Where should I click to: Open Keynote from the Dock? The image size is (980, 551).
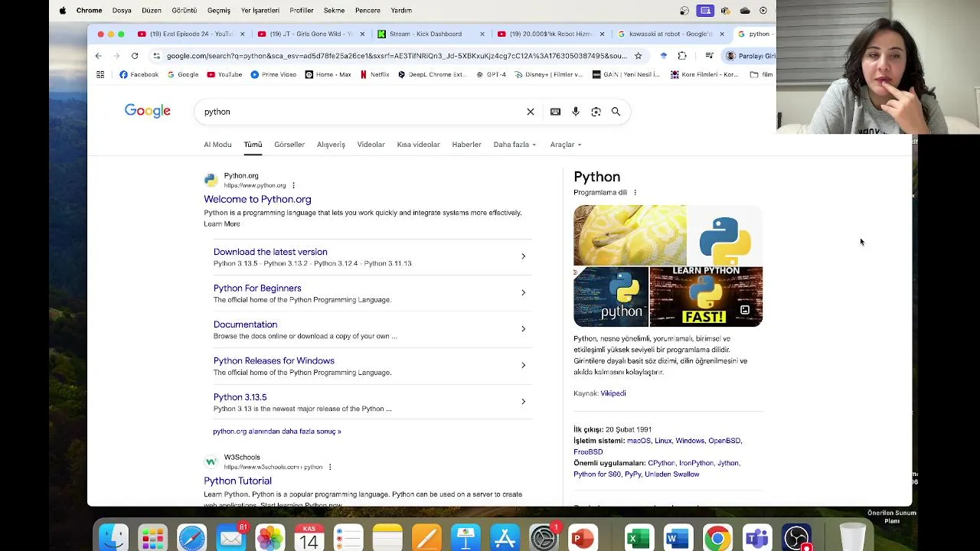coord(465,537)
